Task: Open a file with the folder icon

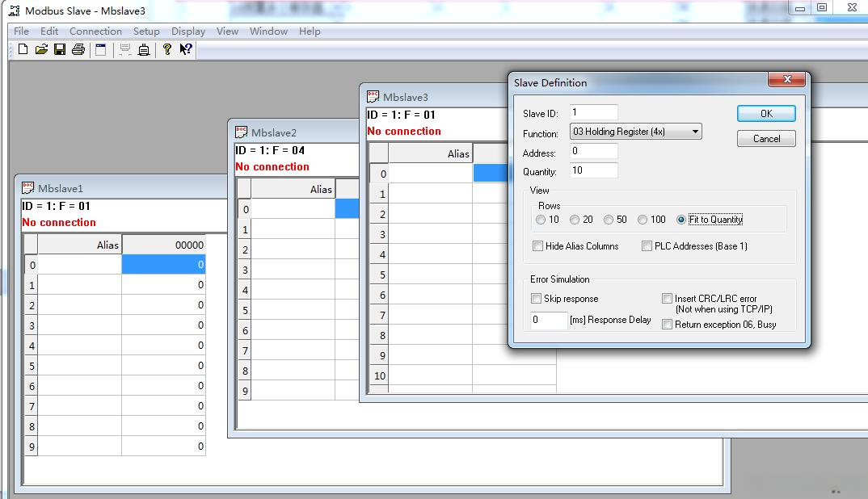Action: [x=41, y=49]
